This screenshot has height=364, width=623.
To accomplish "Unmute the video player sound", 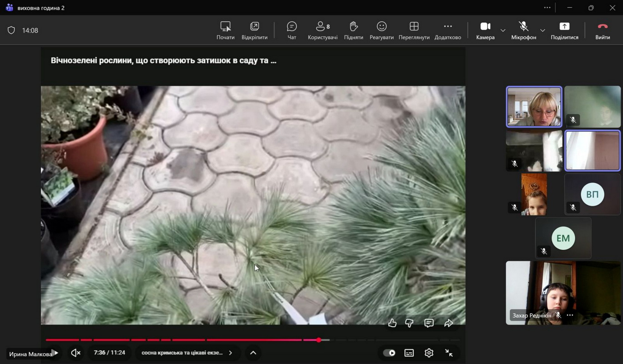I will point(76,353).
